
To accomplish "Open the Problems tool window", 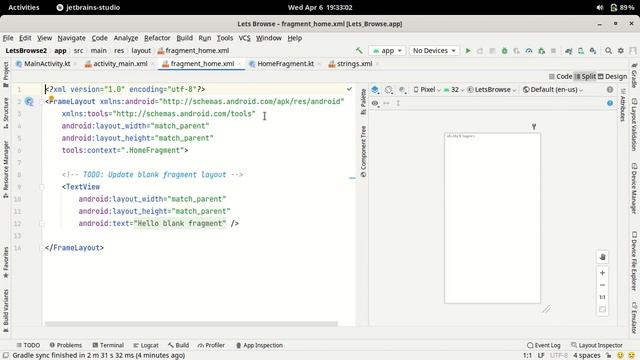I will 66,345.
